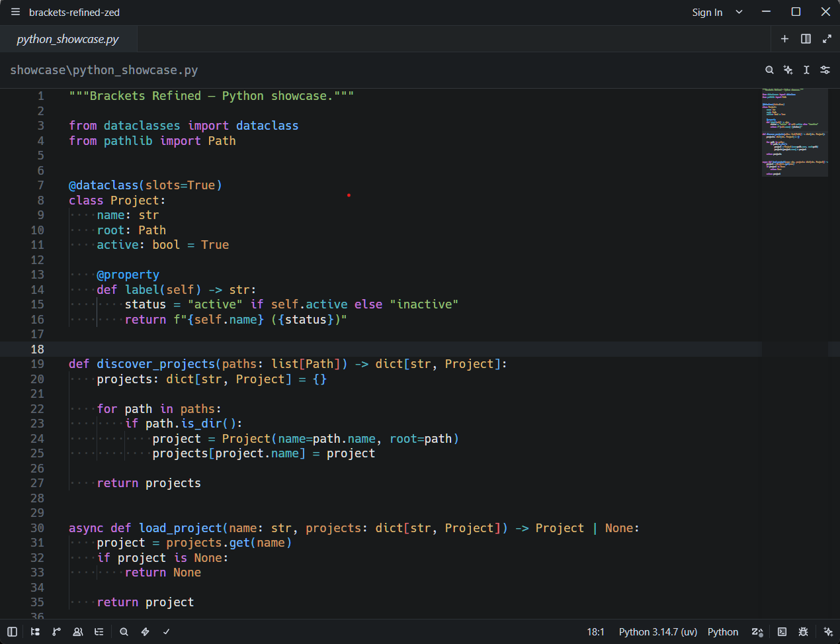Open the Git panel branch icon
The width and height of the screenshot is (840, 644).
pyautogui.click(x=56, y=631)
